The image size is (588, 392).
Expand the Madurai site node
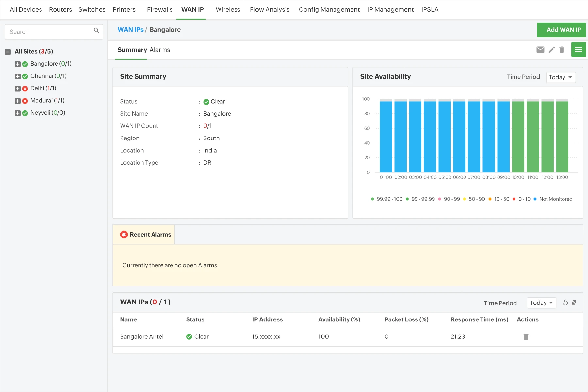pos(18,101)
